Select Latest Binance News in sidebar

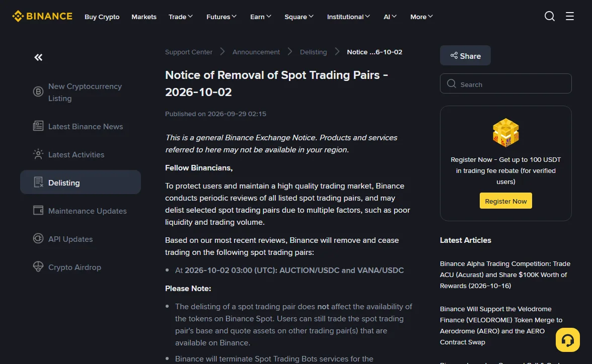click(x=81, y=126)
